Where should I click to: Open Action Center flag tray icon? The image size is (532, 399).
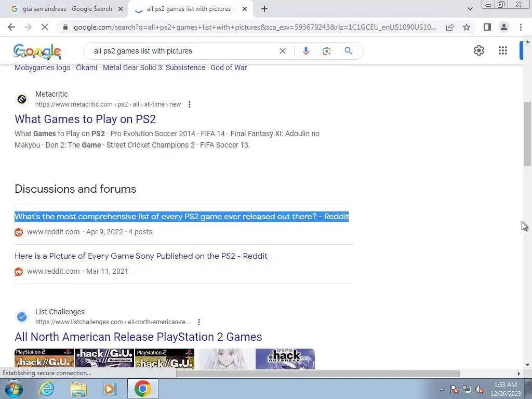pos(454,390)
